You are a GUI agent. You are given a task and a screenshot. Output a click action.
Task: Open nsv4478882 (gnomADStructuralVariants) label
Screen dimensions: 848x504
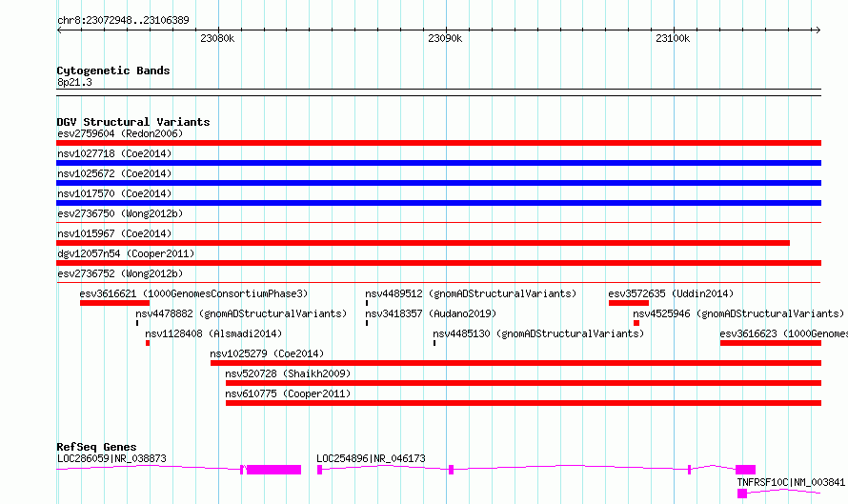click(x=241, y=313)
